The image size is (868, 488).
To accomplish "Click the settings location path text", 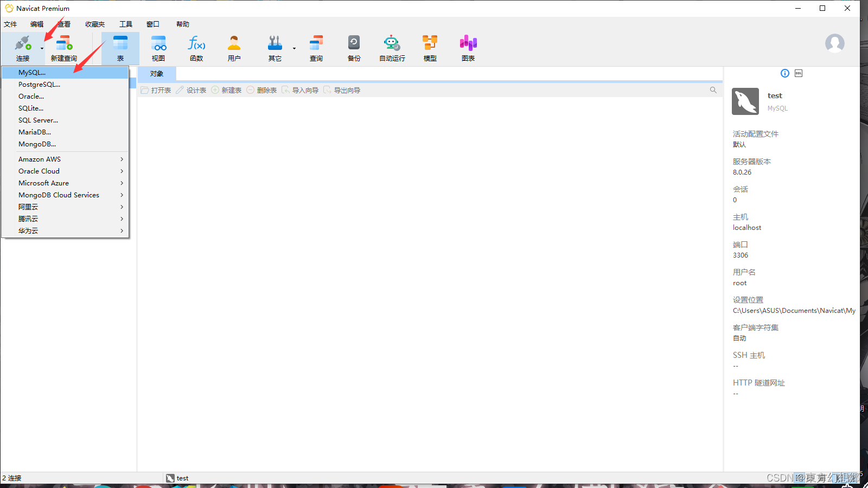I will 794,311.
